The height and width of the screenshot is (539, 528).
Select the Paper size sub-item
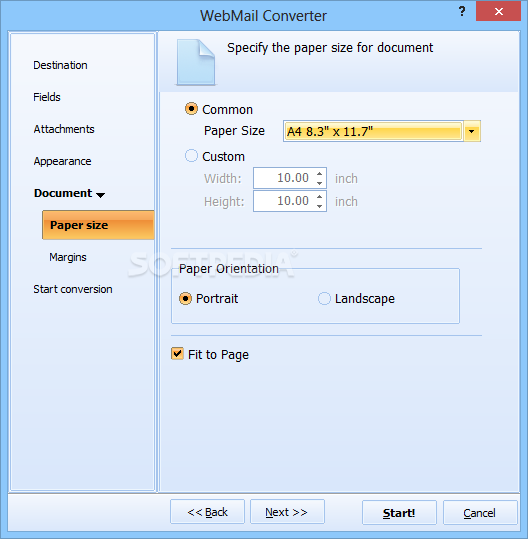coord(98,225)
